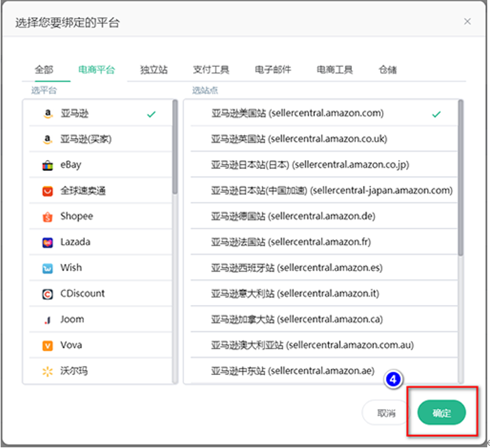This screenshot has height=448, width=490.
Task: Open the 支付工具 tab
Action: 211,70
